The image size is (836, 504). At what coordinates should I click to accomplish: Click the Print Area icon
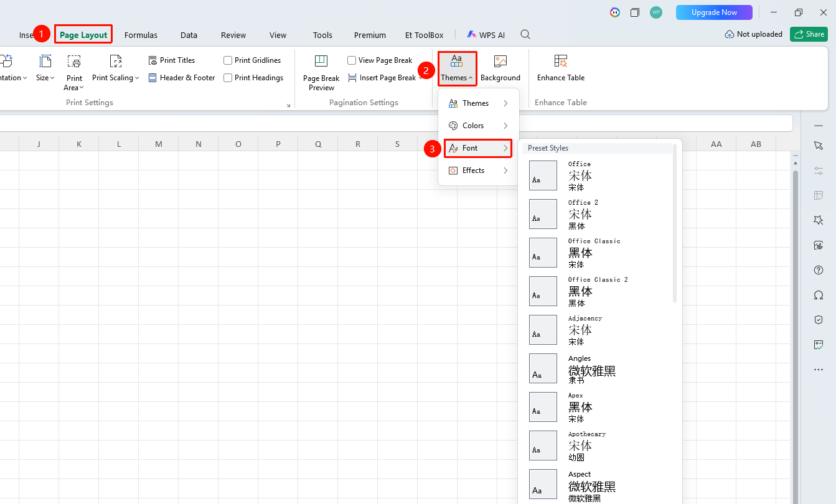pos(74,61)
